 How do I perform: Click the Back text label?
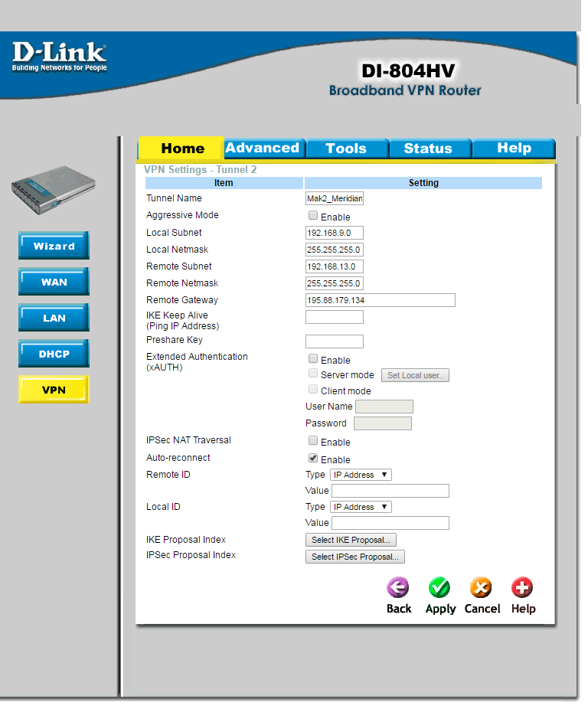pyautogui.click(x=399, y=609)
